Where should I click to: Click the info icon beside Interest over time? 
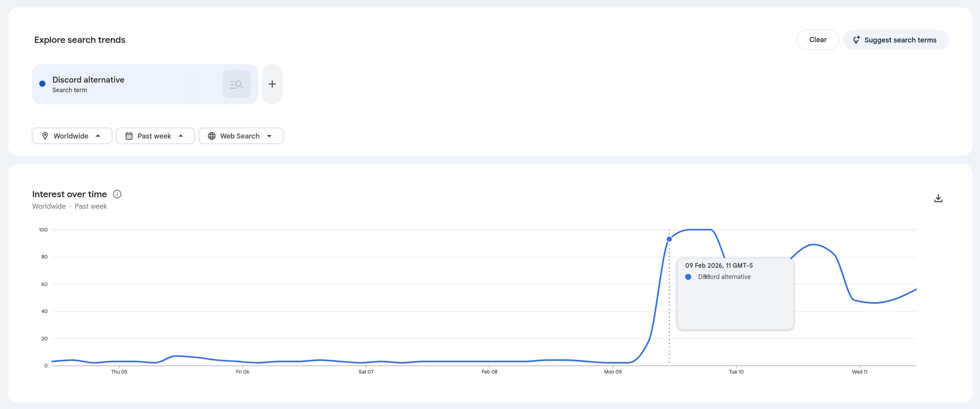117,194
